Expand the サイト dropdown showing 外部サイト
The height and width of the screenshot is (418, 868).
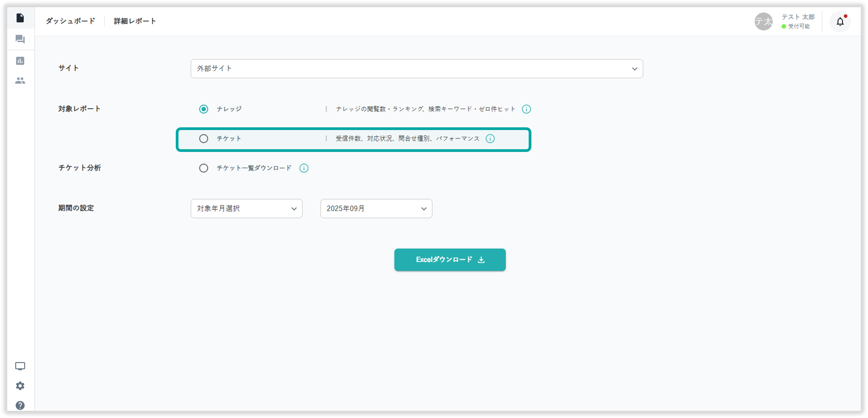[x=417, y=69]
